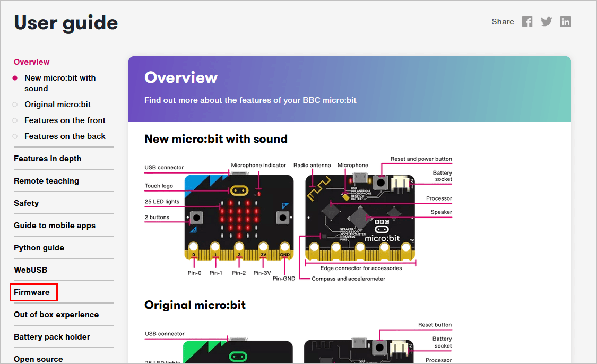Image resolution: width=597 pixels, height=364 pixels.
Task: Share page on Facebook icon
Action: coord(527,22)
